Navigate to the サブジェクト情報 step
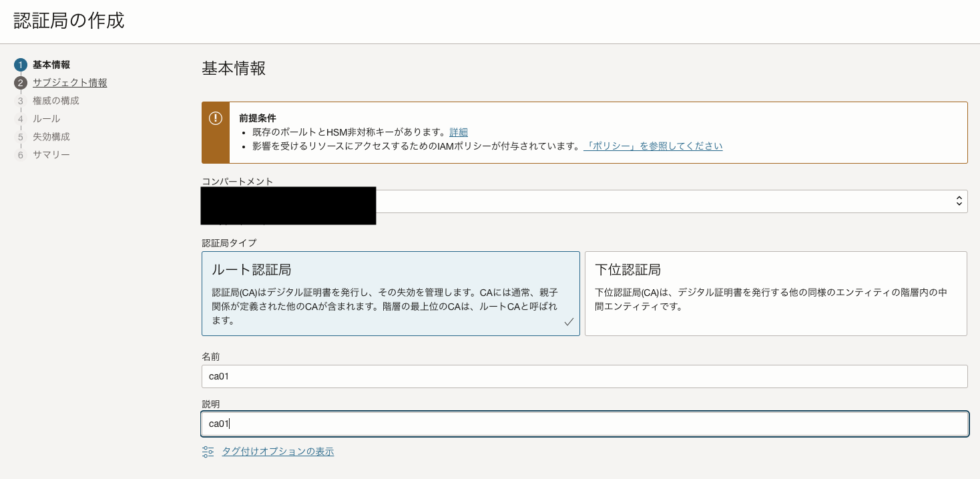Image resolution: width=980 pixels, height=479 pixels. (x=70, y=83)
